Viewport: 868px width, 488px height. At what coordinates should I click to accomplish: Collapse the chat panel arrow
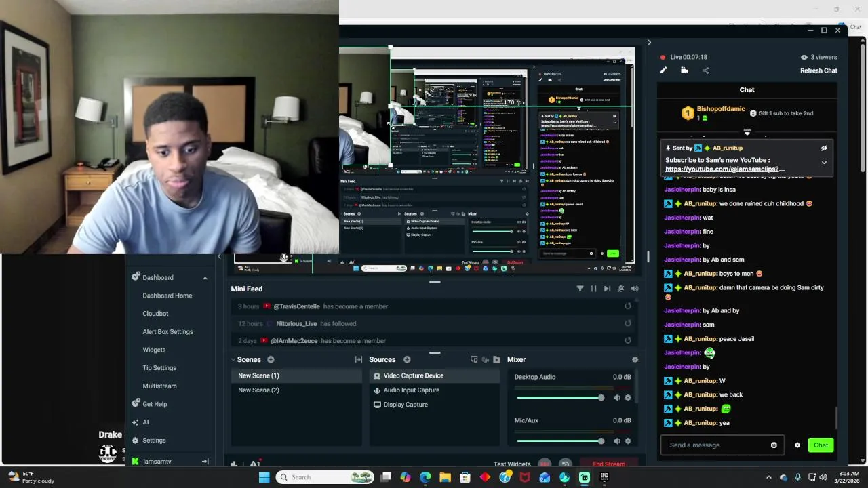click(x=649, y=43)
